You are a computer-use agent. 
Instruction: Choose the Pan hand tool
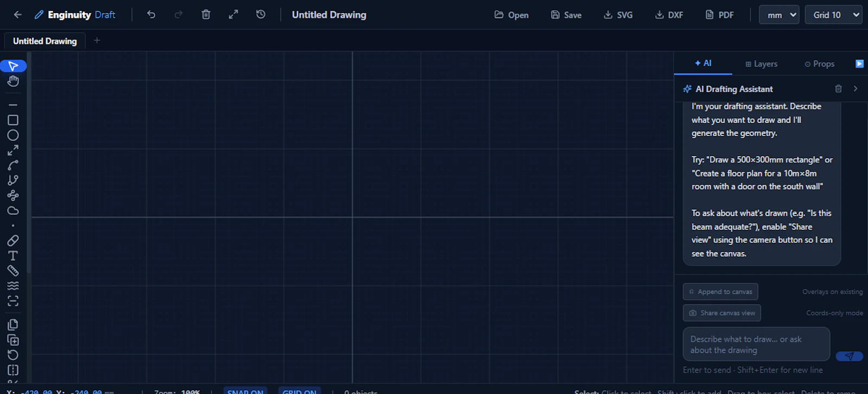pyautogui.click(x=13, y=81)
